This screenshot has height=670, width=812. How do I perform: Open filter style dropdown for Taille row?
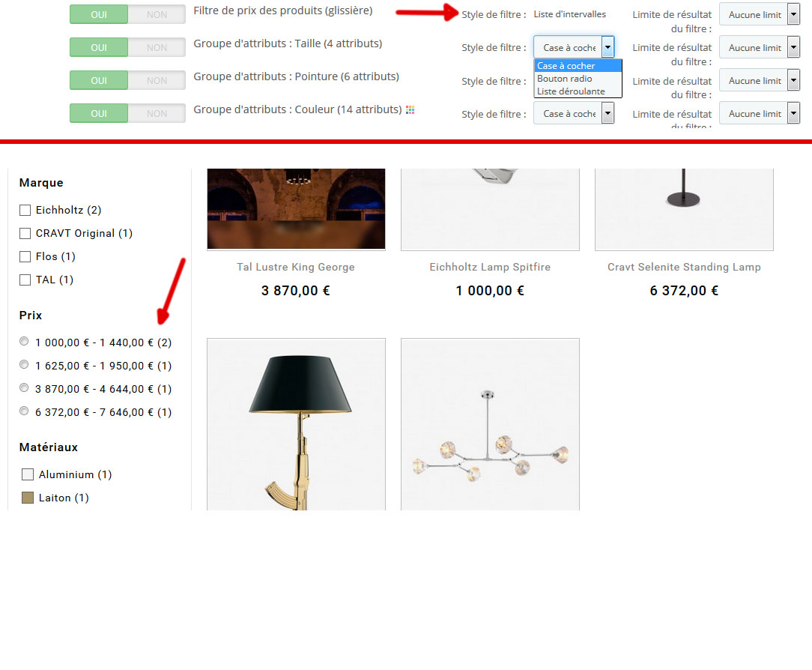[x=574, y=48]
